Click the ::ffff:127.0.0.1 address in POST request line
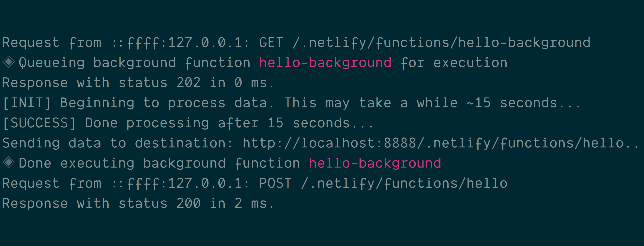Image resolution: width=644 pixels, height=246 pixels. 180,183
